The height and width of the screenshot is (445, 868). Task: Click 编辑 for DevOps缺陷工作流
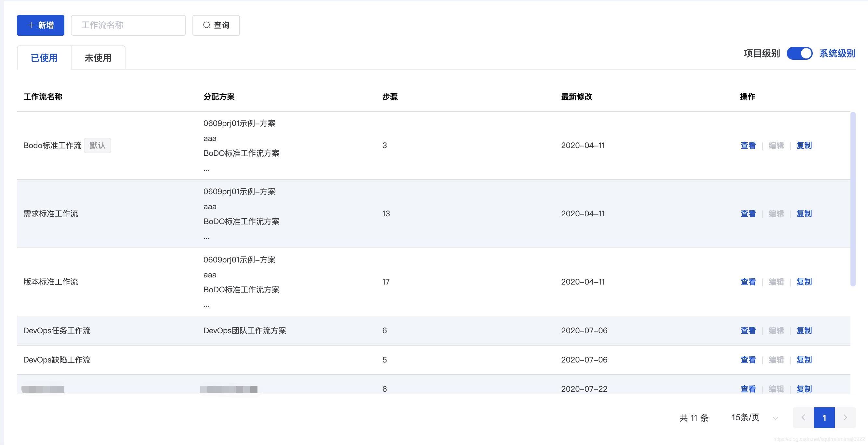click(x=776, y=360)
